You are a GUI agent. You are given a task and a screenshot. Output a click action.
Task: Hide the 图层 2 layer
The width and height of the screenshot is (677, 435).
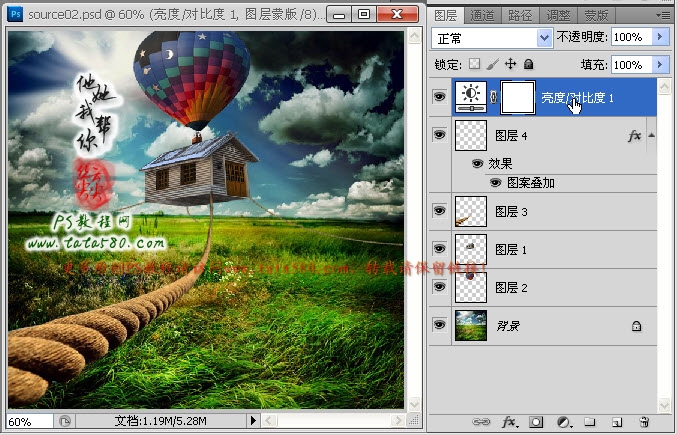(440, 287)
